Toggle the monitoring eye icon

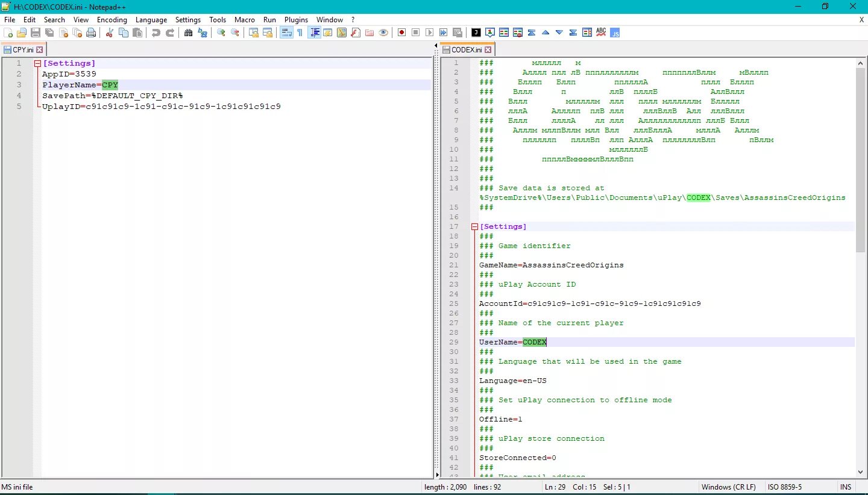pos(383,33)
